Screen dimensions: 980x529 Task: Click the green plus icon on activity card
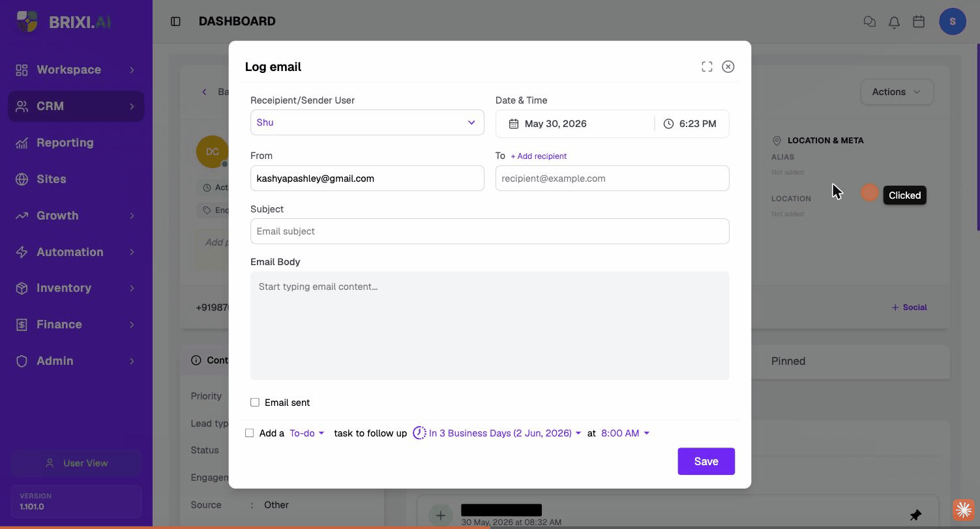440,515
